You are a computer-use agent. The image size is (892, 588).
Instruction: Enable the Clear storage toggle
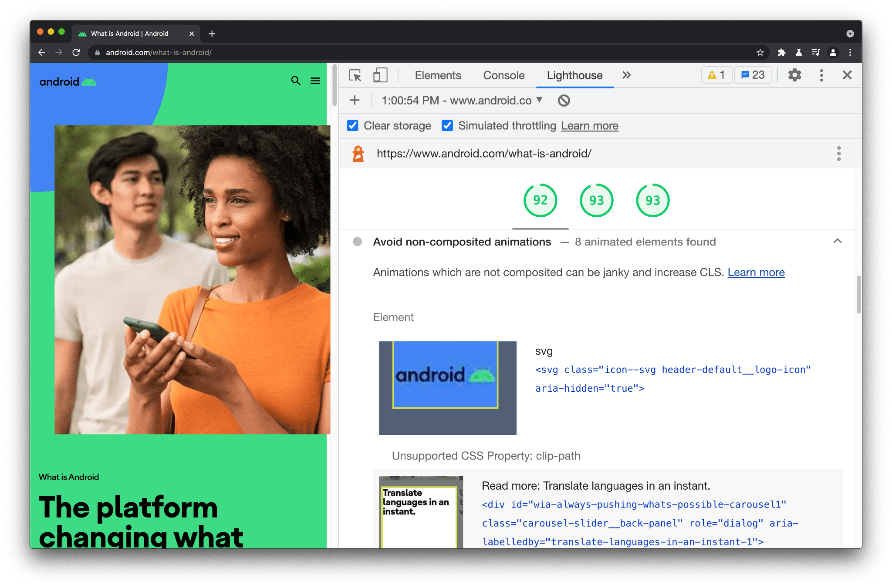(x=352, y=126)
